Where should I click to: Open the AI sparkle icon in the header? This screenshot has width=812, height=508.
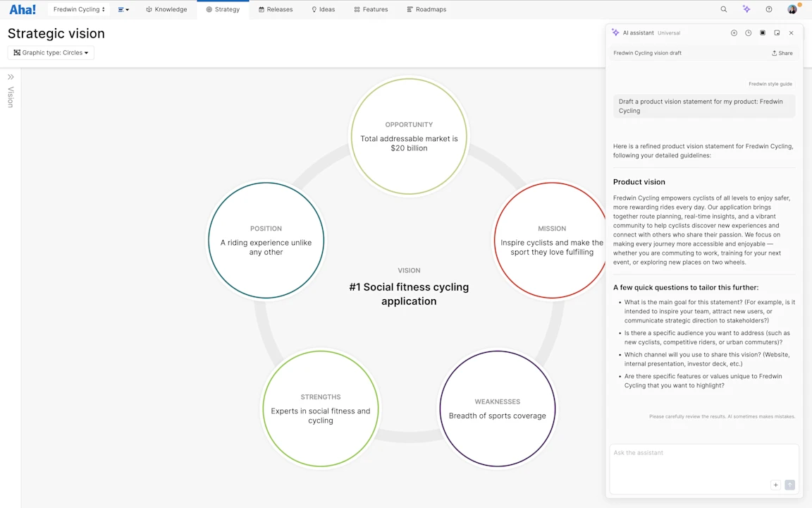tap(746, 9)
